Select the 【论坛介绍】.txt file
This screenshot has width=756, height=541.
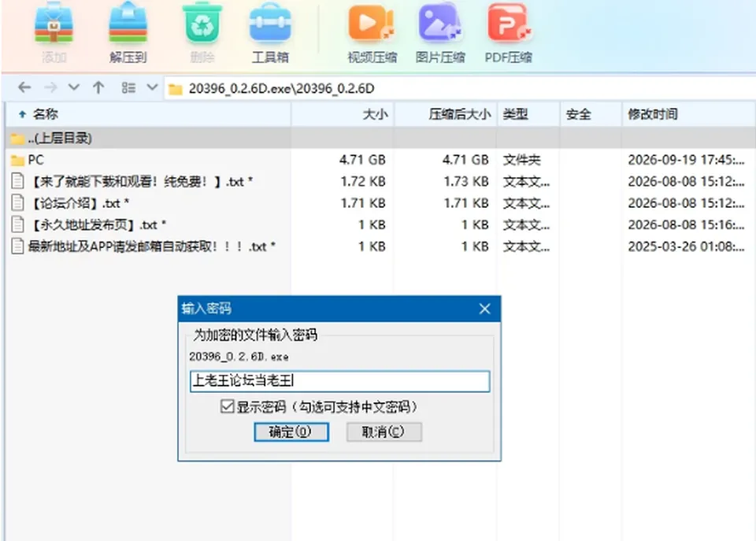pyautogui.click(x=380, y=203)
